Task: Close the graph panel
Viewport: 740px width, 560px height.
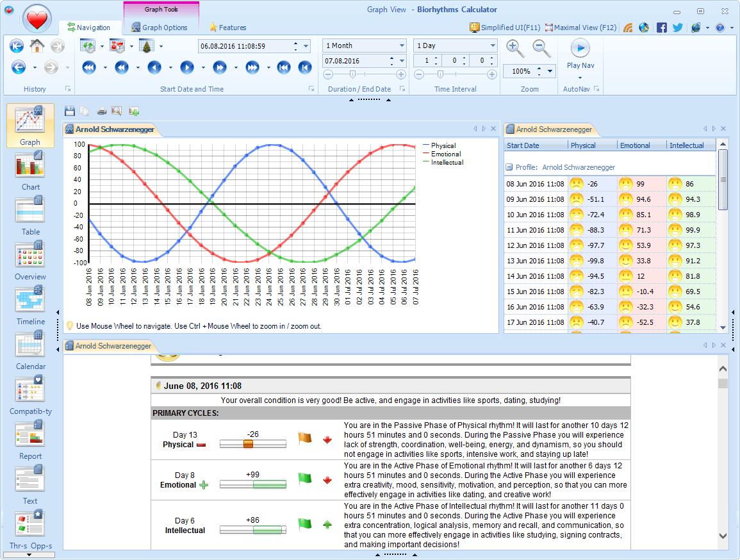Action: [x=493, y=129]
